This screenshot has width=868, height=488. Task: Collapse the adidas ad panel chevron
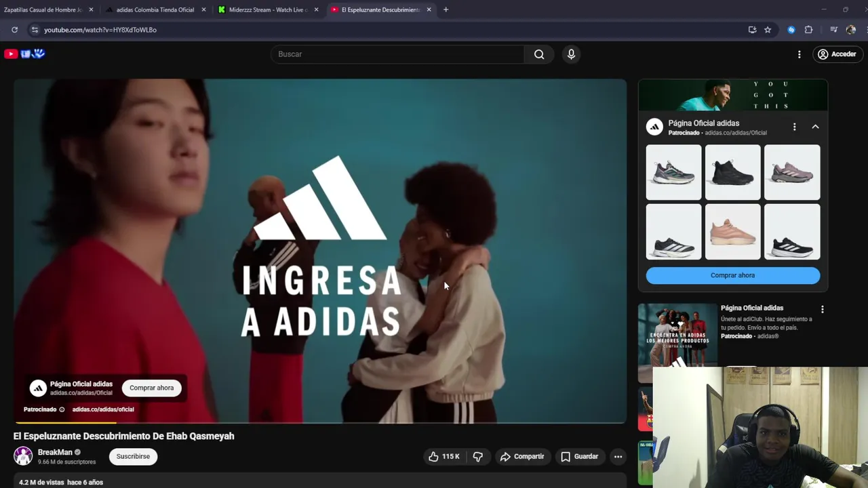pyautogui.click(x=815, y=127)
